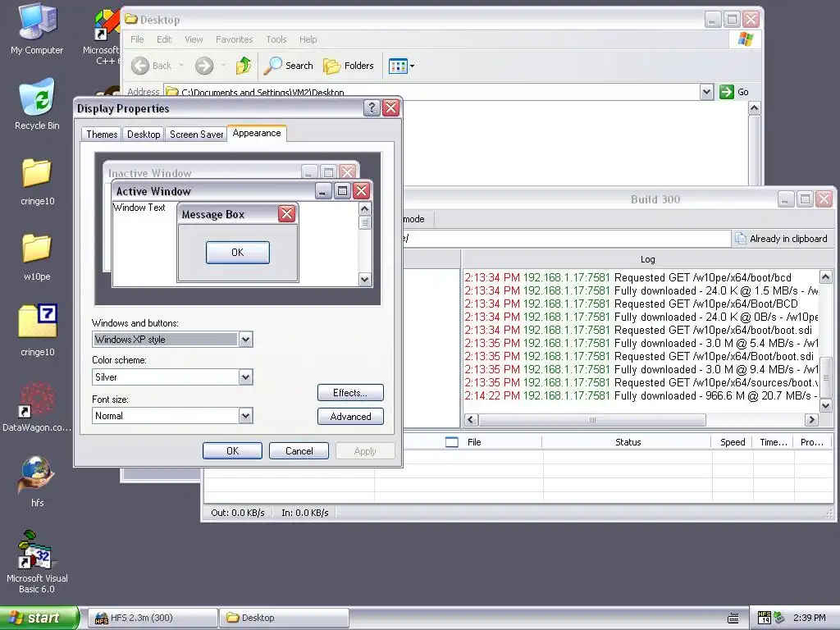
Task: Cancel the Display Properties dialog
Action: [x=299, y=451]
